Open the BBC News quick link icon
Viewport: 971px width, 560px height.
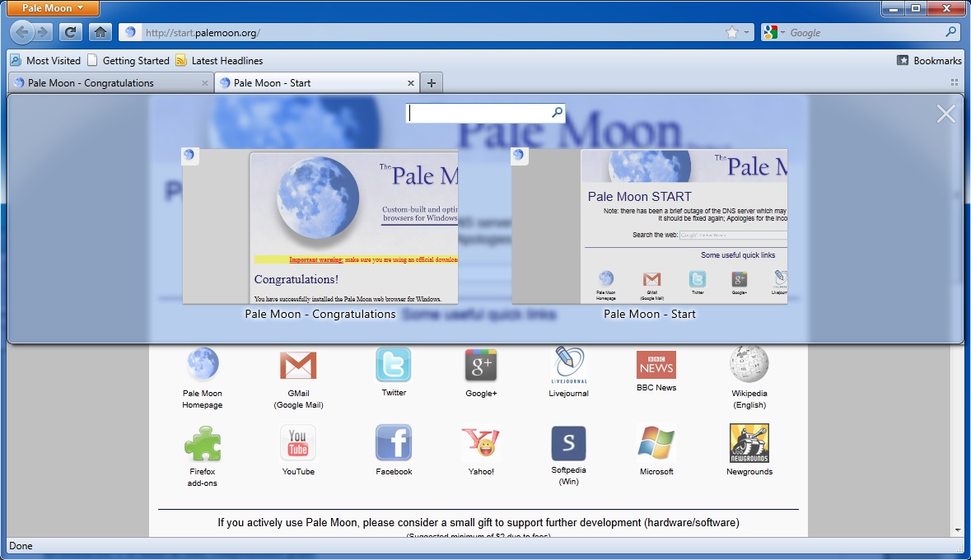[656, 364]
